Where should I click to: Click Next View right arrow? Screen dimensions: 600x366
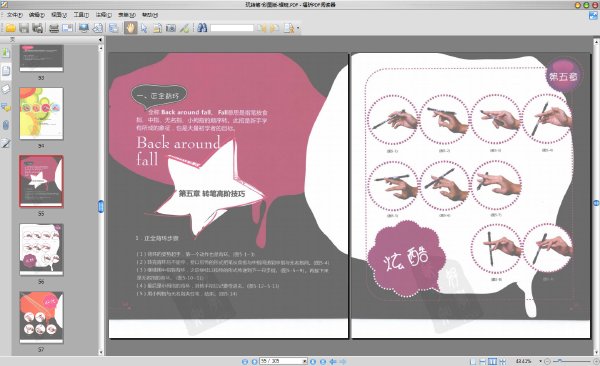pyautogui.click(x=343, y=361)
